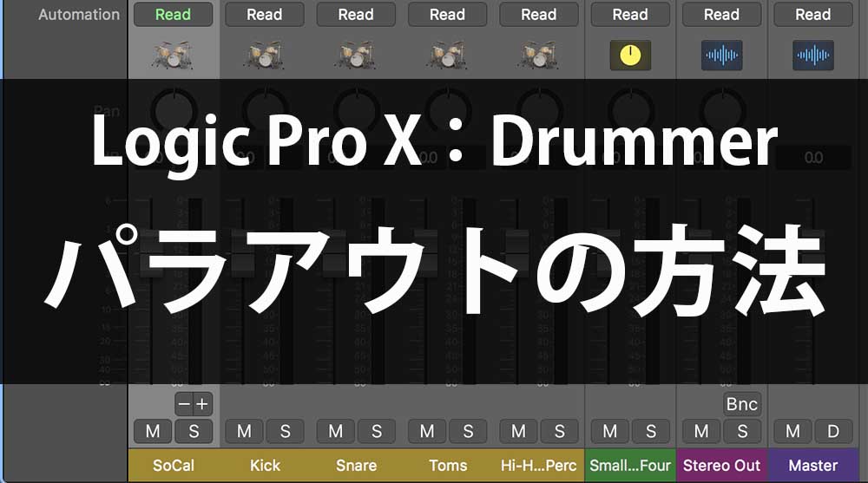Open Hi-H...Perc automation Read menu
Screen dimensions: 868x483
click(539, 15)
